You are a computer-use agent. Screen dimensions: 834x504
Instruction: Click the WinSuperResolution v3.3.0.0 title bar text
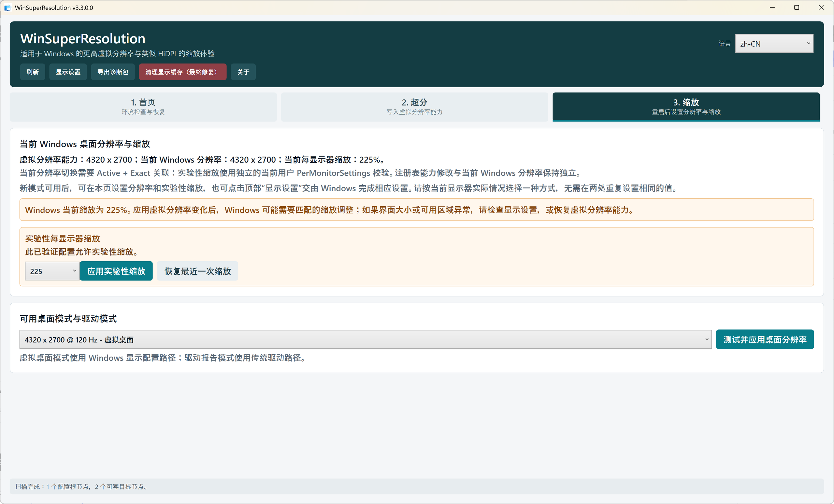(x=54, y=8)
